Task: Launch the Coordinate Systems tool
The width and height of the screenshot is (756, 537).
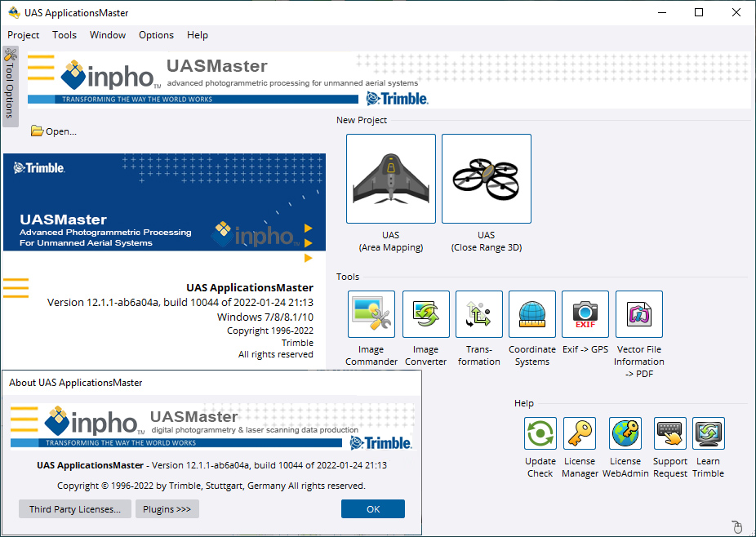Action: pos(532,314)
